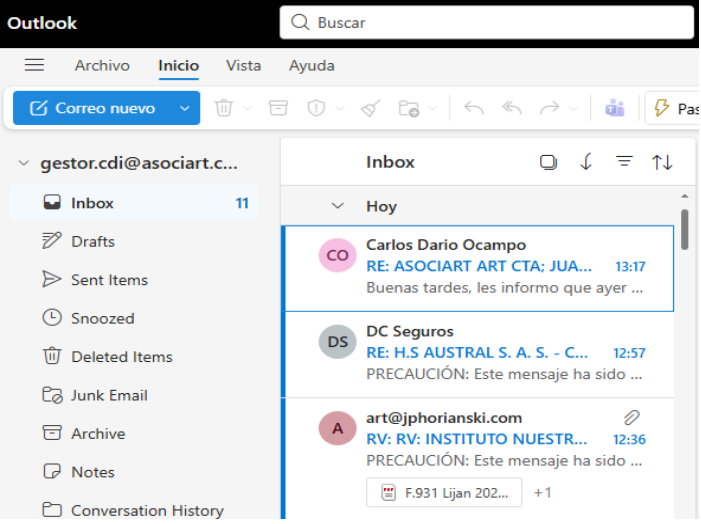The image size is (701, 524).
Task: Open the hamburger navigation menu
Action: point(34,65)
